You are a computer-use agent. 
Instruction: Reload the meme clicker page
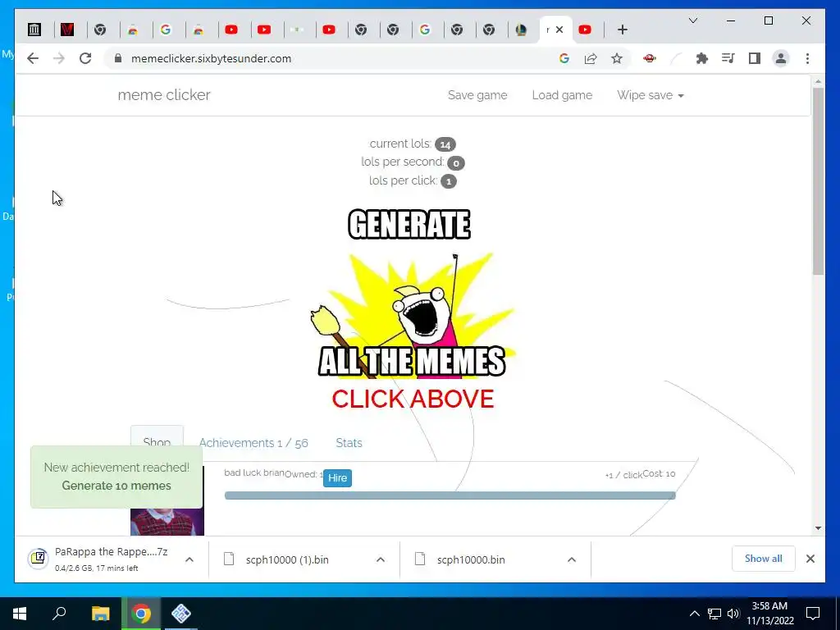tap(85, 58)
